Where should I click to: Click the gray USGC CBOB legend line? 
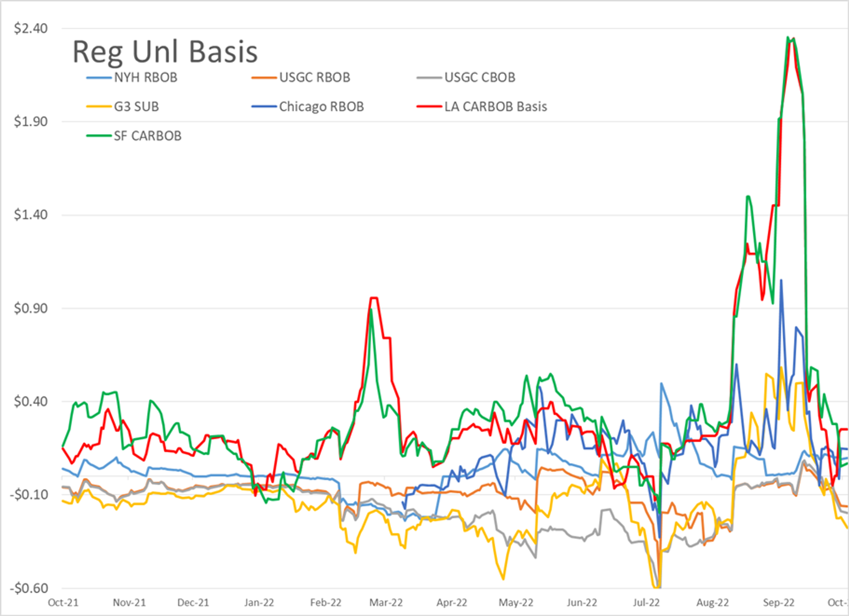click(429, 78)
